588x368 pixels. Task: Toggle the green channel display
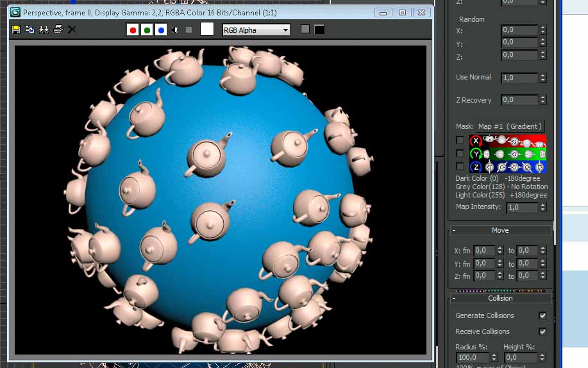click(147, 30)
